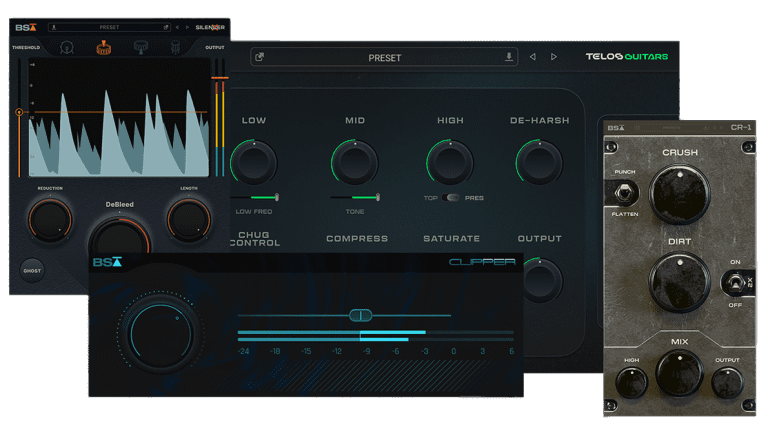This screenshot has width=768, height=432.
Task: Go to next preset in Telos Guitars
Action: pyautogui.click(x=553, y=57)
